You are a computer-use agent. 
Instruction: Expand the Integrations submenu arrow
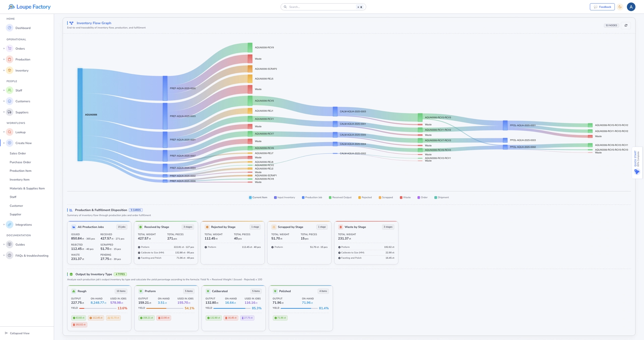[4, 225]
